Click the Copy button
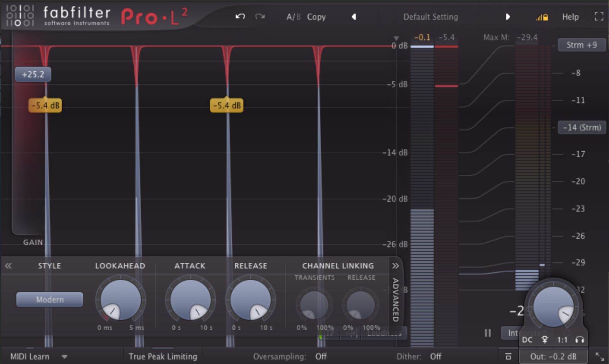The width and height of the screenshot is (609, 364). (316, 16)
